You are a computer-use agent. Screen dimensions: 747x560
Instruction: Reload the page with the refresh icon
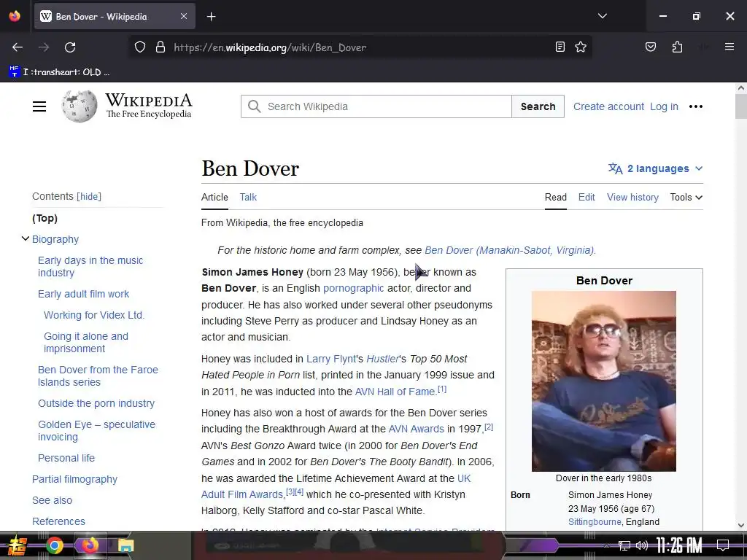point(70,47)
